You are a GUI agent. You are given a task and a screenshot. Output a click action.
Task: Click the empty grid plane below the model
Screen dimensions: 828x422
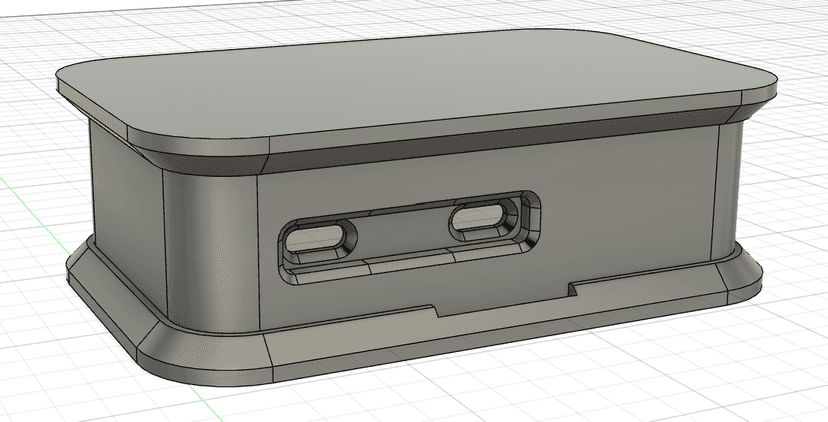(528, 391)
